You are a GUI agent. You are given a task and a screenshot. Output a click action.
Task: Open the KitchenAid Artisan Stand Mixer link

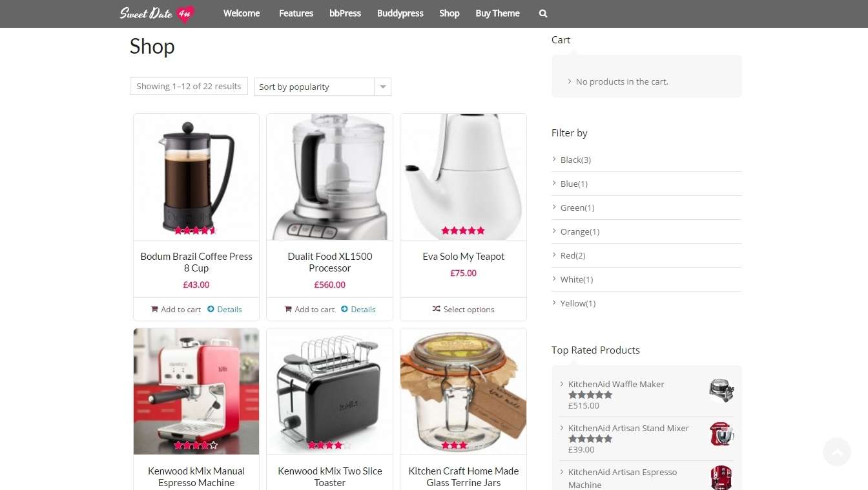pos(628,428)
